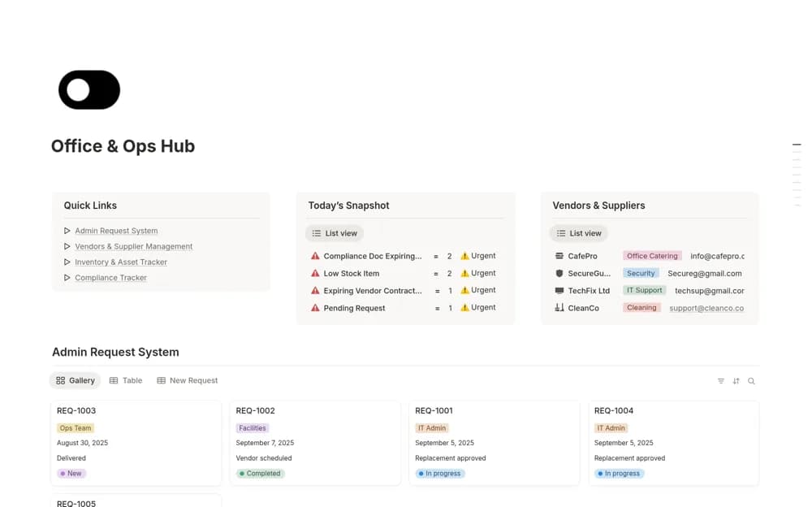This screenshot has height=507, width=812.
Task: Click the Office & Ops Hub page title
Action: pyautogui.click(x=123, y=146)
